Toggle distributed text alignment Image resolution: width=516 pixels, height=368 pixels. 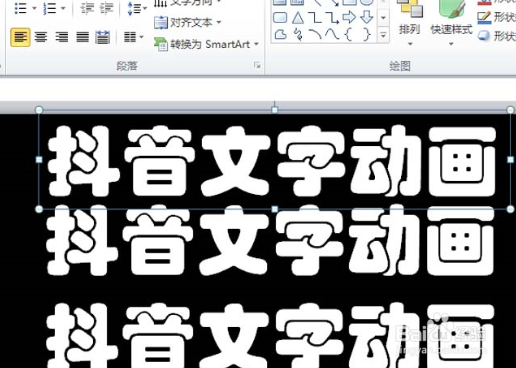pos(103,37)
